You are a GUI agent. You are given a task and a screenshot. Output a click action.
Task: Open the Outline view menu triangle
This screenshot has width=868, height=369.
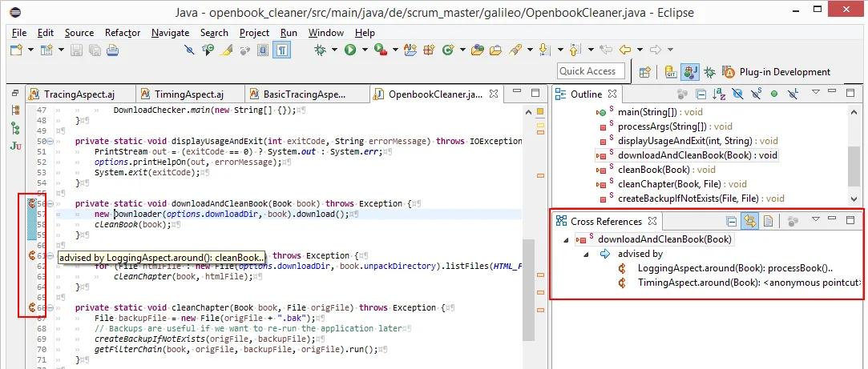(x=815, y=92)
